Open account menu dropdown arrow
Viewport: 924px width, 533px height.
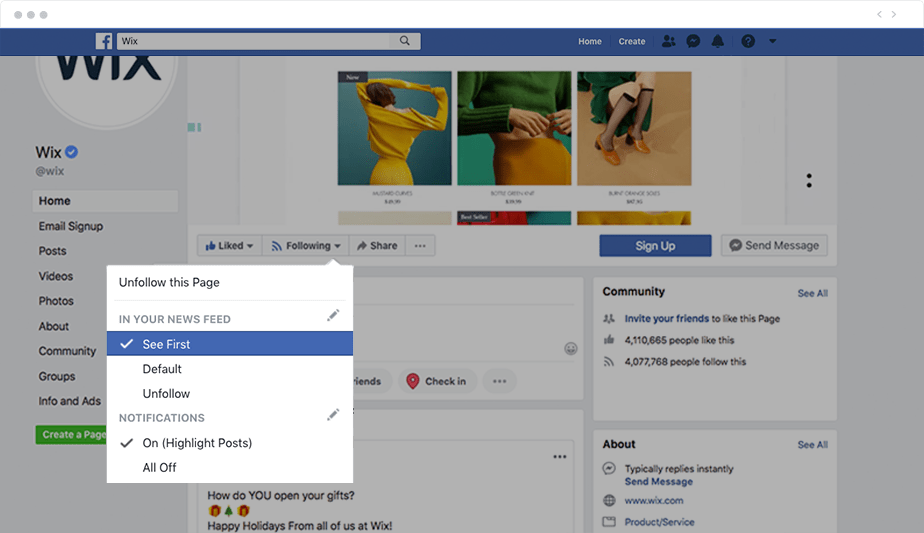773,41
